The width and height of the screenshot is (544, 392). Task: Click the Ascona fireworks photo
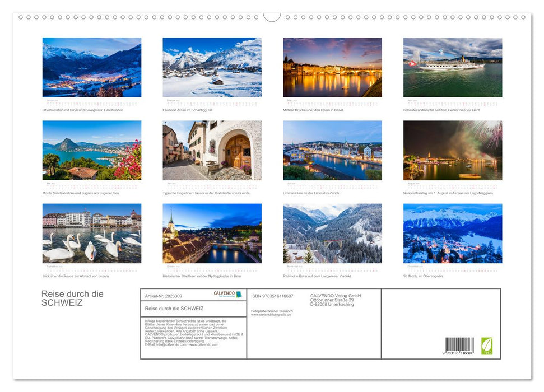(x=453, y=150)
